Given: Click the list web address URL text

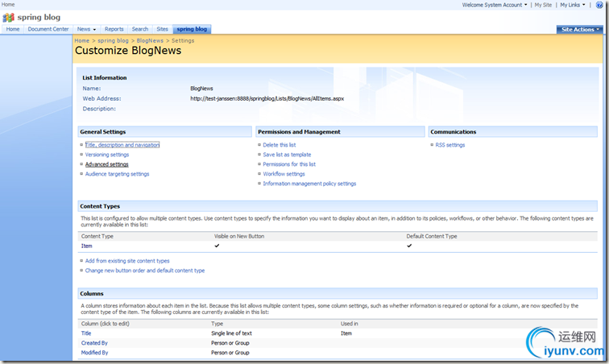Looking at the screenshot, I should (x=267, y=99).
